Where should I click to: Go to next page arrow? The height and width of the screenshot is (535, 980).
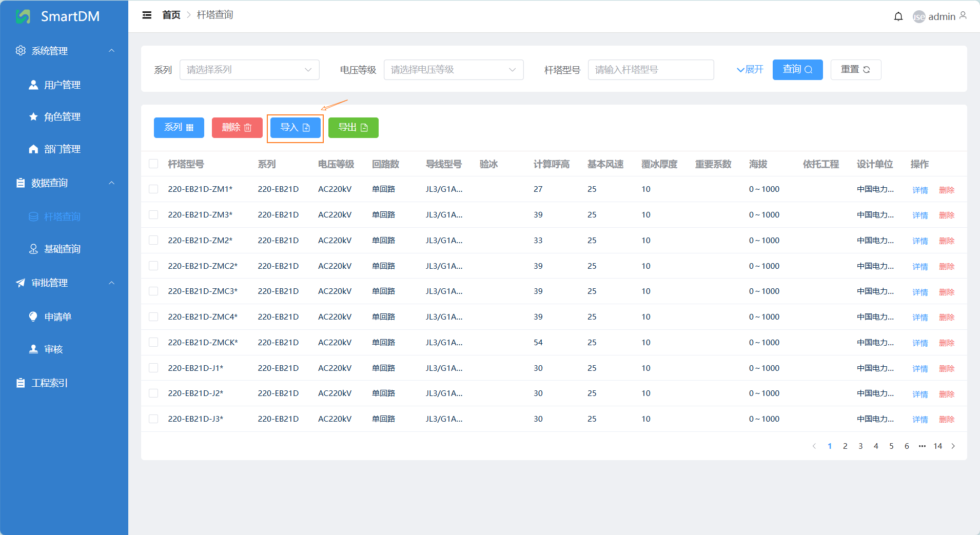point(953,446)
